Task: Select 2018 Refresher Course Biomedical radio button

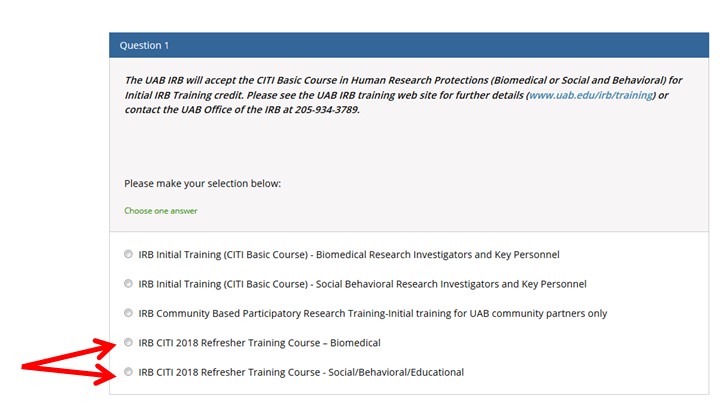Action: coord(128,343)
